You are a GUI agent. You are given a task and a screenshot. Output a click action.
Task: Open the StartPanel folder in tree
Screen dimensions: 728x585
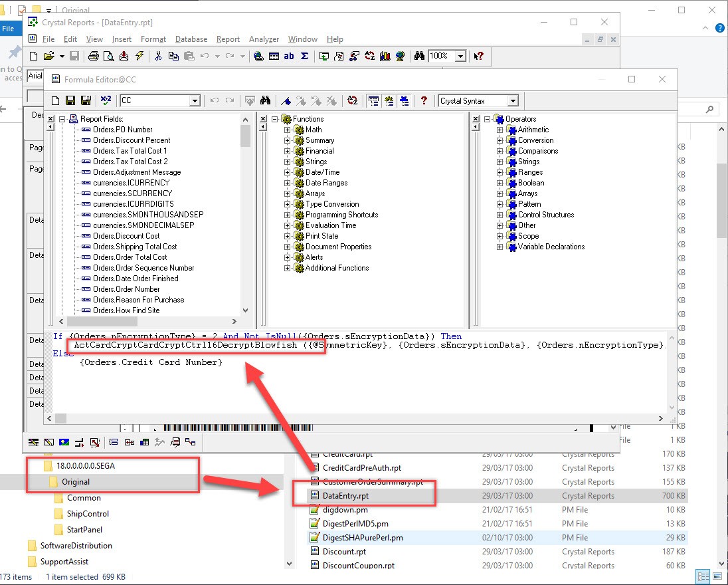pos(84,530)
